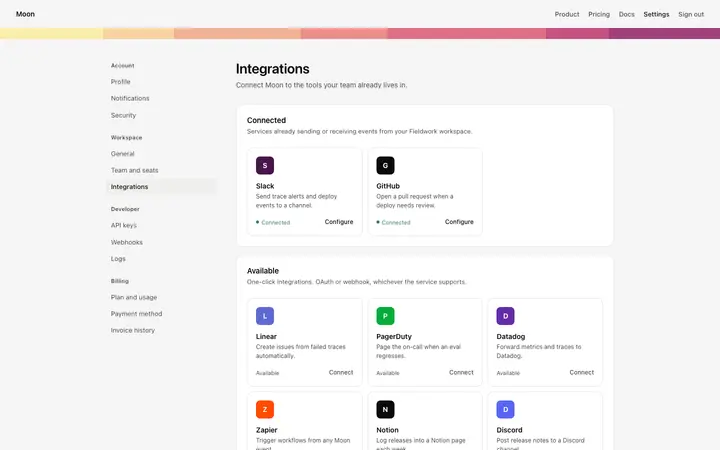Configure the Slack integration
This screenshot has width=720, height=450.
click(339, 222)
